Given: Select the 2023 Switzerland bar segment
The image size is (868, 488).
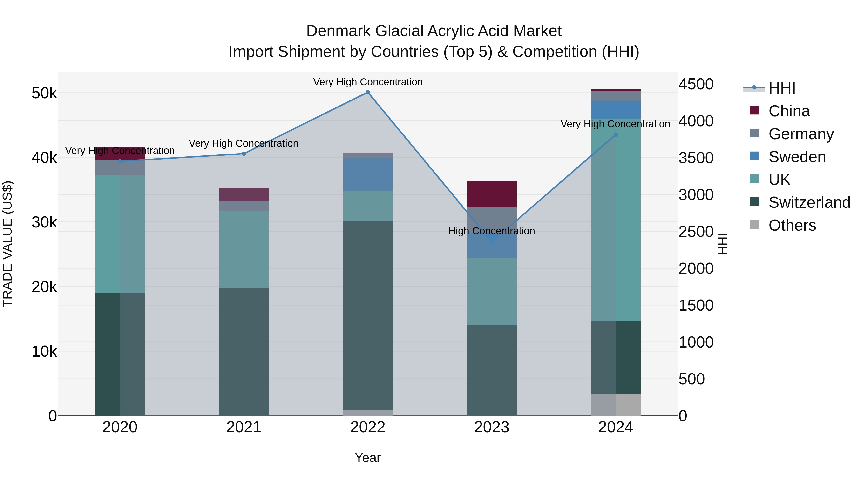Looking at the screenshot, I should pyautogui.click(x=492, y=370).
